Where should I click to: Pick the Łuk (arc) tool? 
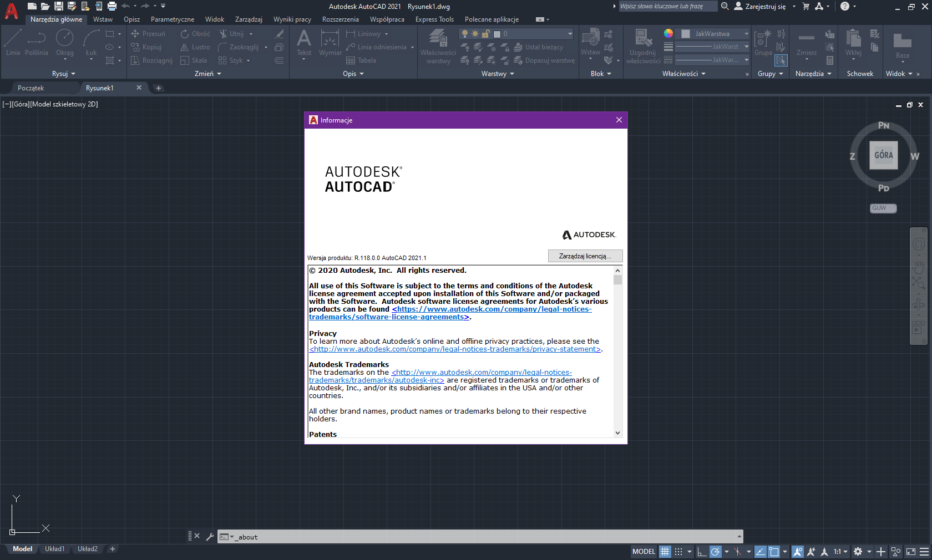tap(91, 43)
